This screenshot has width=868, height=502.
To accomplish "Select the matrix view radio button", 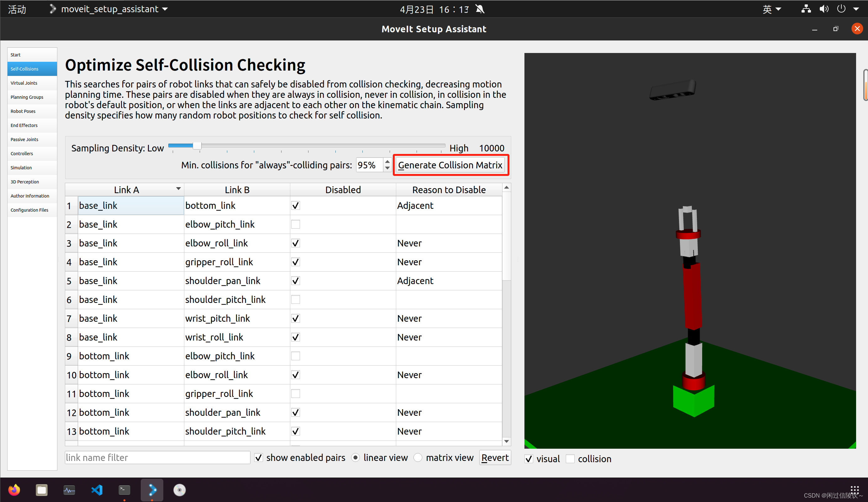I will [418, 457].
